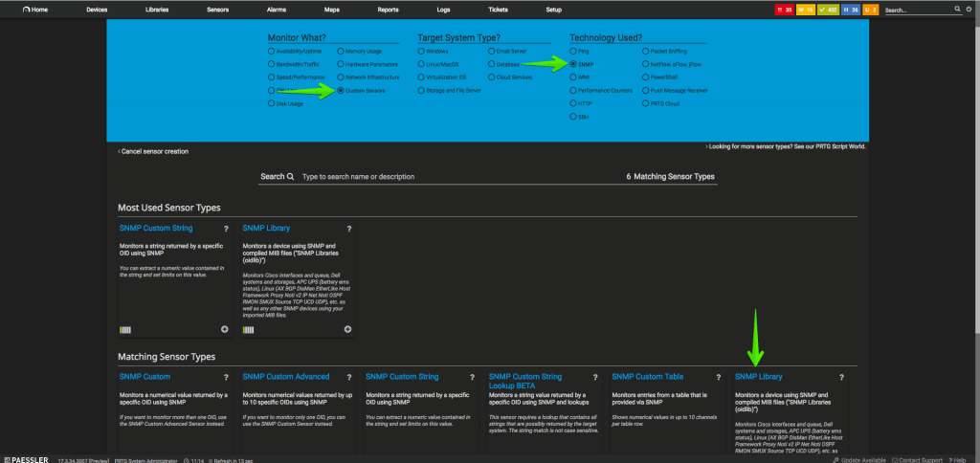Select Memory Usage radio button
Viewport: 980px width, 463px height.
click(x=341, y=52)
